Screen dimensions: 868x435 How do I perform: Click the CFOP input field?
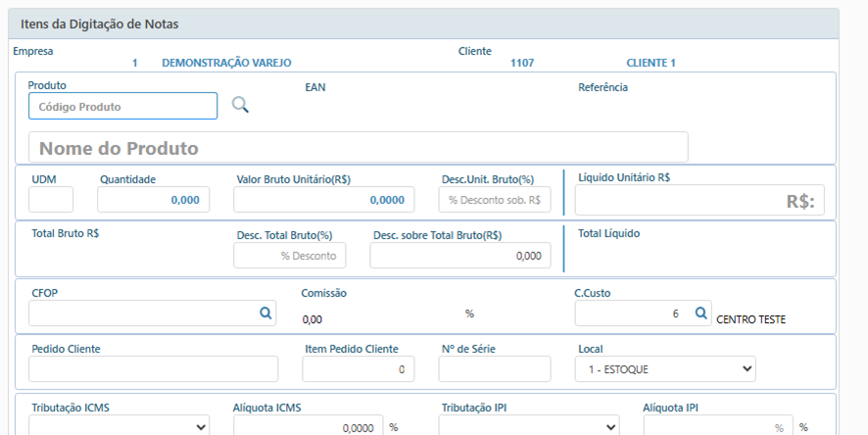click(x=142, y=313)
